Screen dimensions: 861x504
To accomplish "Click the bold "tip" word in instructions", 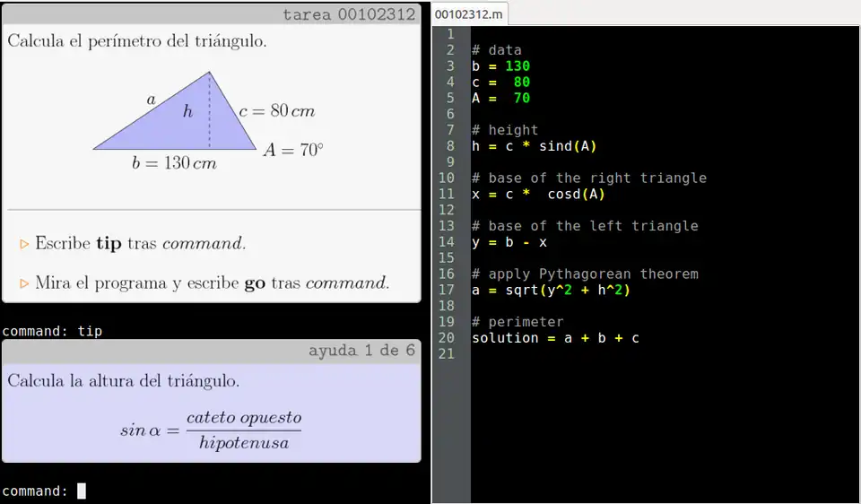I will point(109,244).
